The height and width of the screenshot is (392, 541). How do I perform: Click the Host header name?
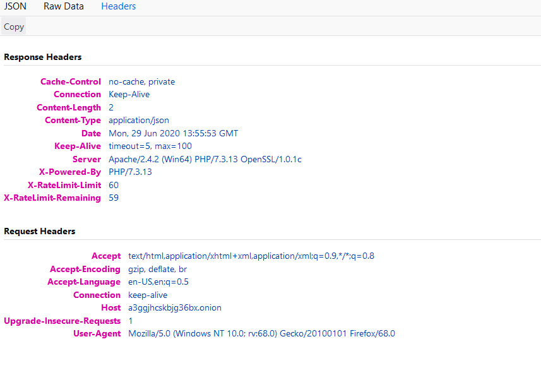(x=110, y=308)
